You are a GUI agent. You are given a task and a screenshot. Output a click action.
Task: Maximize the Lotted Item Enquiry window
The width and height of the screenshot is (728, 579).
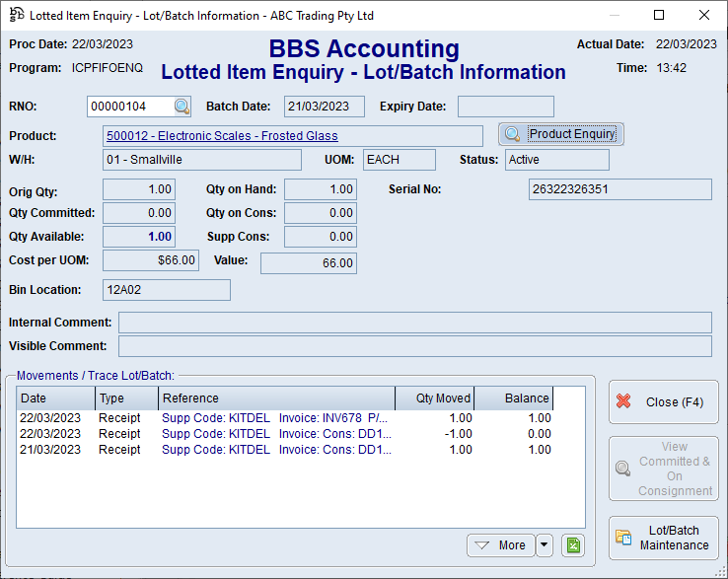tap(659, 16)
